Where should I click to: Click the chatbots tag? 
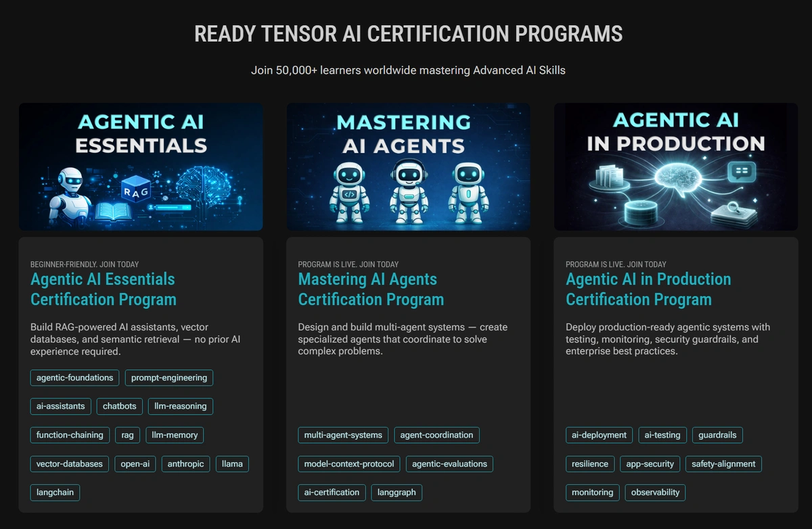pos(120,407)
